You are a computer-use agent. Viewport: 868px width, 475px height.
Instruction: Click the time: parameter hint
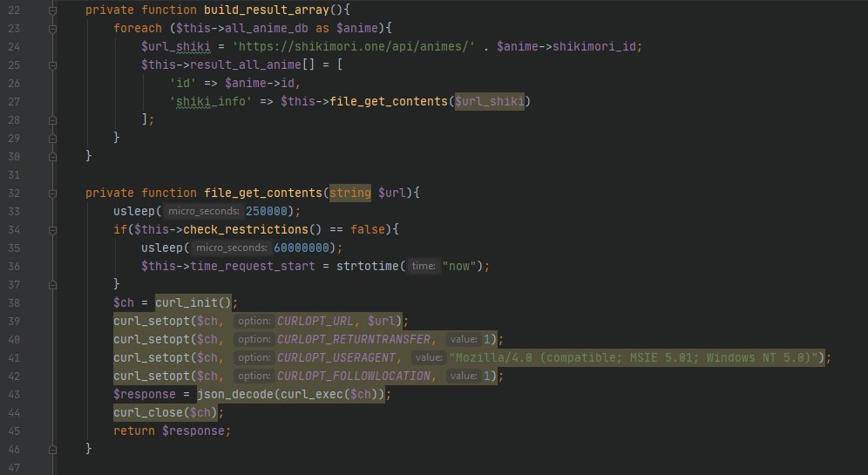pos(424,267)
